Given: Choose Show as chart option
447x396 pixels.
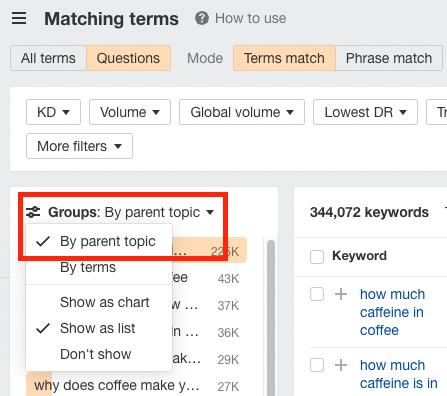Looking at the screenshot, I should click(99, 302).
